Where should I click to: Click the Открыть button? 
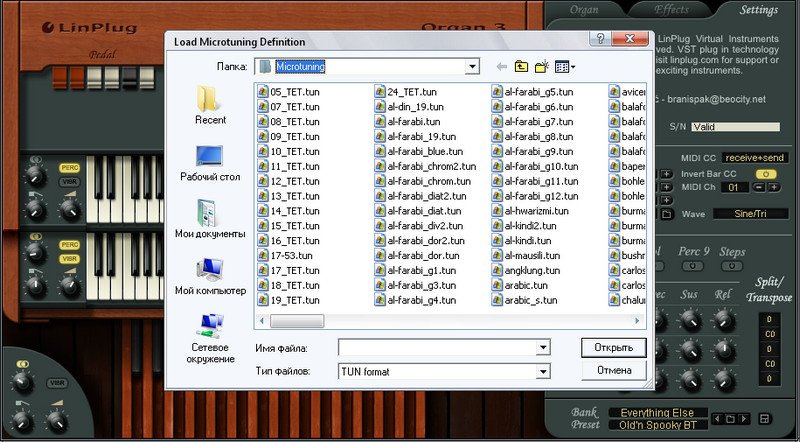tap(613, 348)
